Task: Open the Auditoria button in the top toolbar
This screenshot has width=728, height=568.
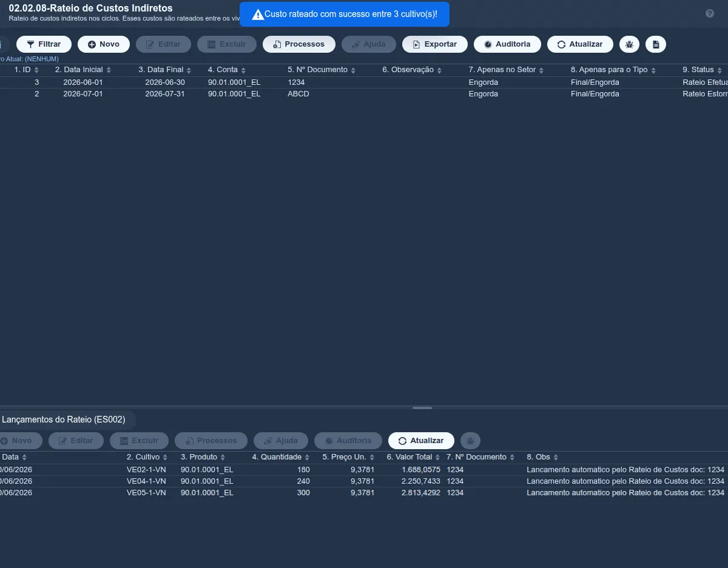Action: click(x=507, y=44)
